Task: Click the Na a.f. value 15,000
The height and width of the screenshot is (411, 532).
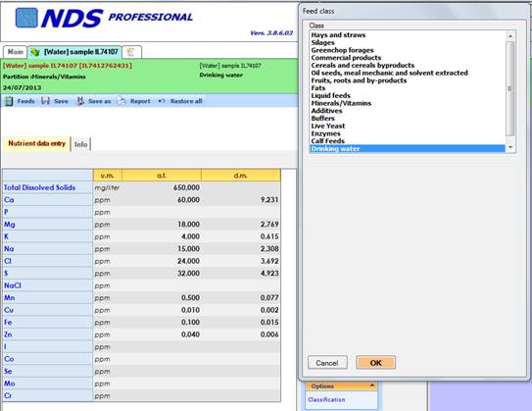Action: [189, 248]
